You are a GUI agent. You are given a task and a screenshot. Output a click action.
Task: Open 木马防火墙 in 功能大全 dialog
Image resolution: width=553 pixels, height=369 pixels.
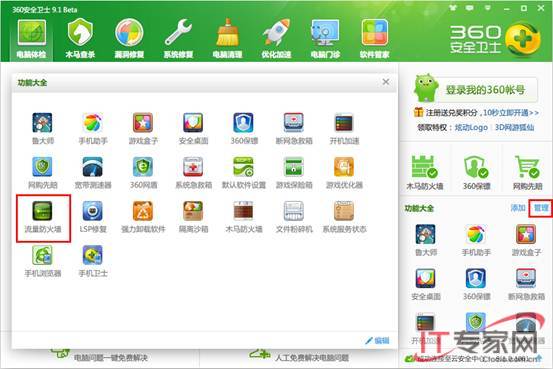(244, 217)
